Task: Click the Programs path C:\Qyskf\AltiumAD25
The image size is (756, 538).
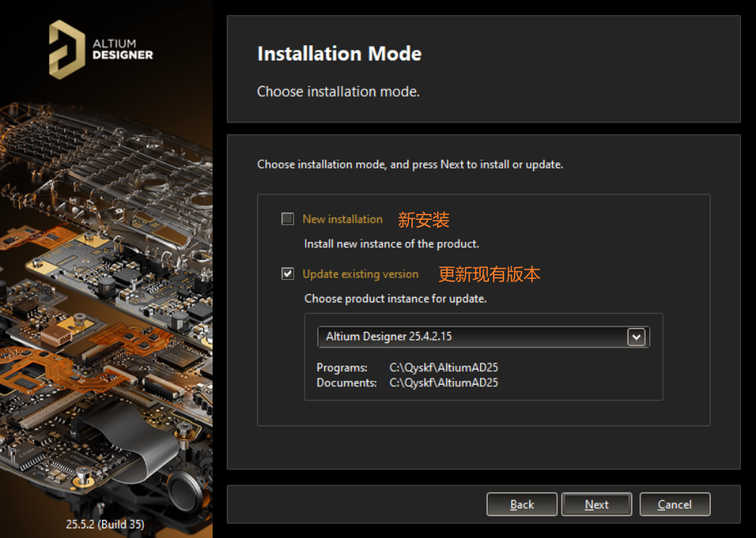Action: [444, 368]
